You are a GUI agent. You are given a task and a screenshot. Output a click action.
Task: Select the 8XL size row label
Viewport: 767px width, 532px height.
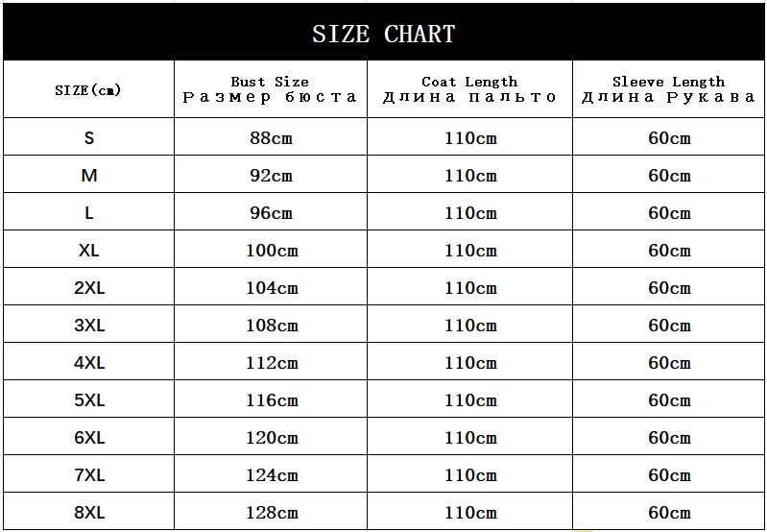[88, 513]
